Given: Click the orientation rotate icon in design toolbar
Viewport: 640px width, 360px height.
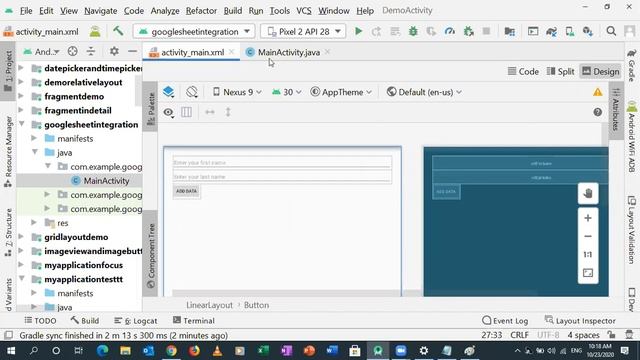Looking at the screenshot, I should (x=192, y=92).
